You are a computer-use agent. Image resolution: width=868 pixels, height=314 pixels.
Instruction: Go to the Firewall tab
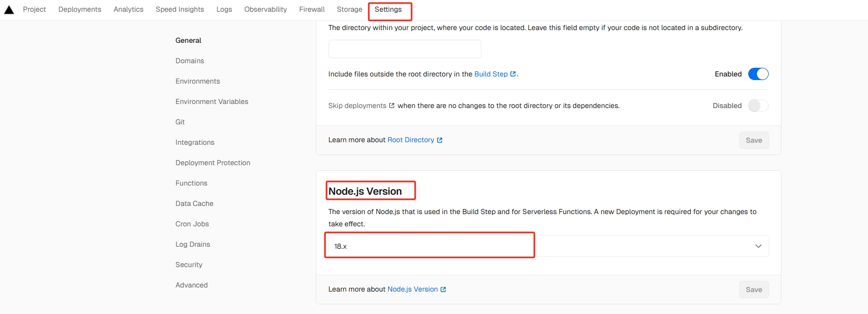(312, 9)
